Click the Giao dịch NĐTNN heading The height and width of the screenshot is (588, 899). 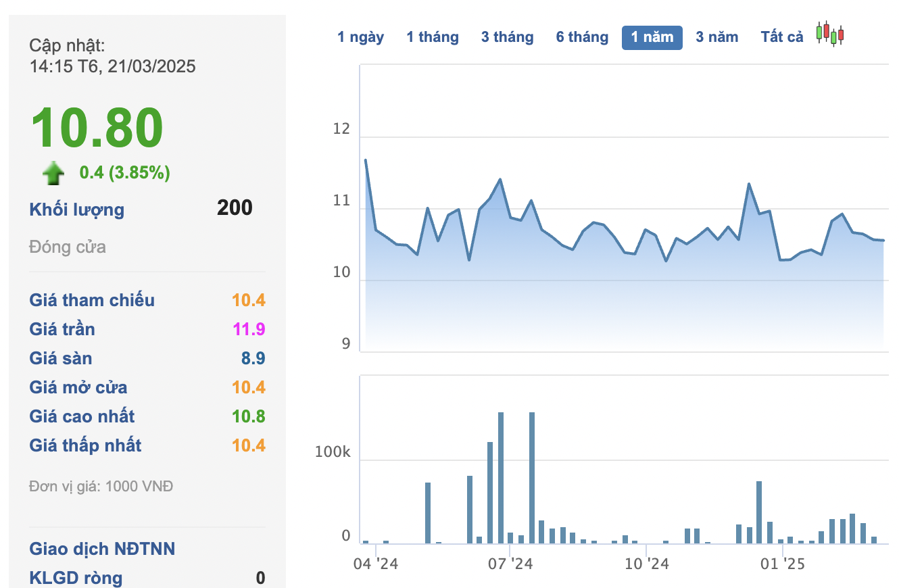pos(102,548)
